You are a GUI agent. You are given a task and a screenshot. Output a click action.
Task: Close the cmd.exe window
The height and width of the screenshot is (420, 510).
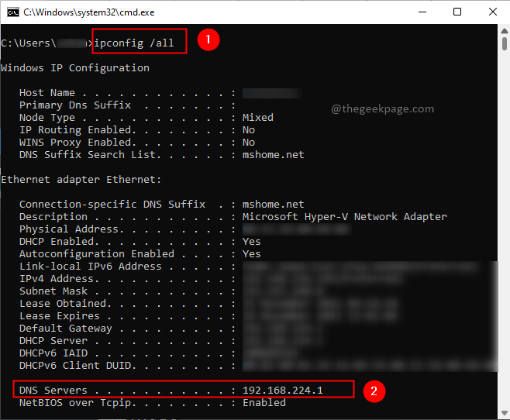click(492, 12)
